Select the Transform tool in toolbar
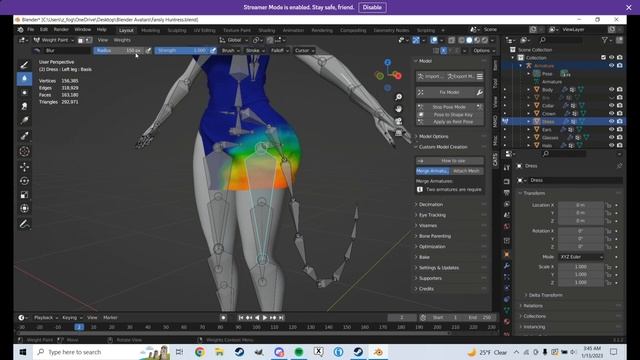Screen dimensions: 640x360 tap(24, 209)
